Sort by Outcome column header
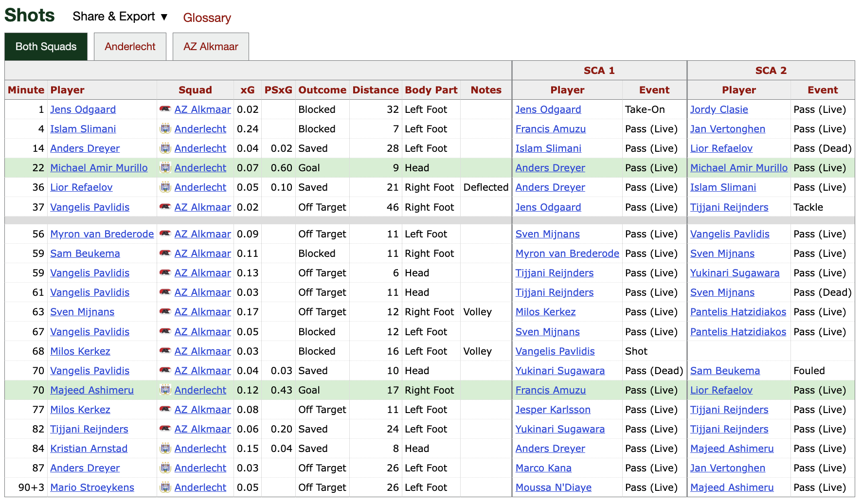 pos(322,90)
